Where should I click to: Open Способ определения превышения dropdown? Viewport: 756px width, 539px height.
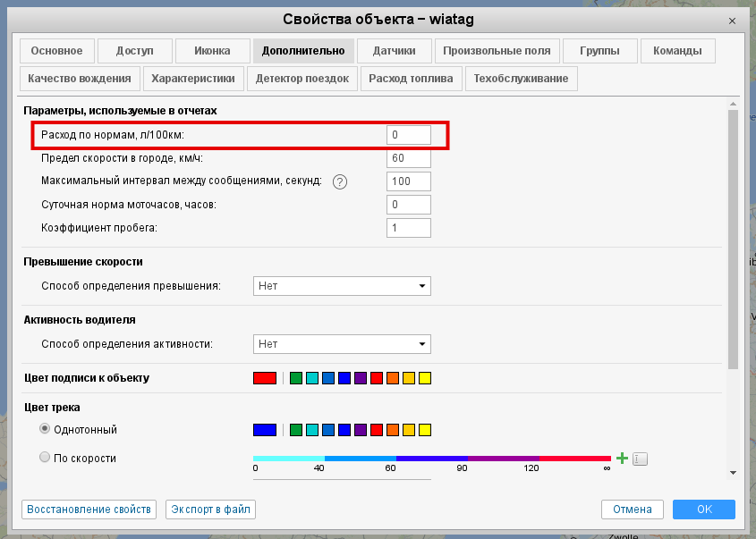342,286
